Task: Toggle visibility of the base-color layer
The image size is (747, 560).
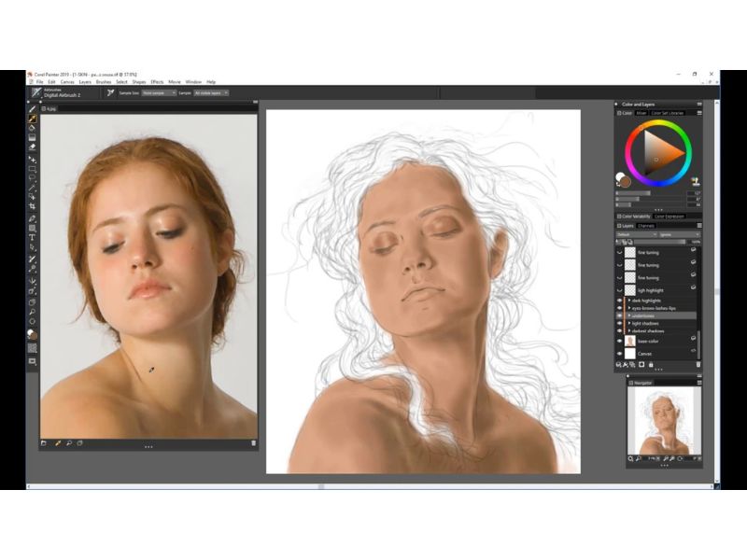Action: pyautogui.click(x=618, y=340)
